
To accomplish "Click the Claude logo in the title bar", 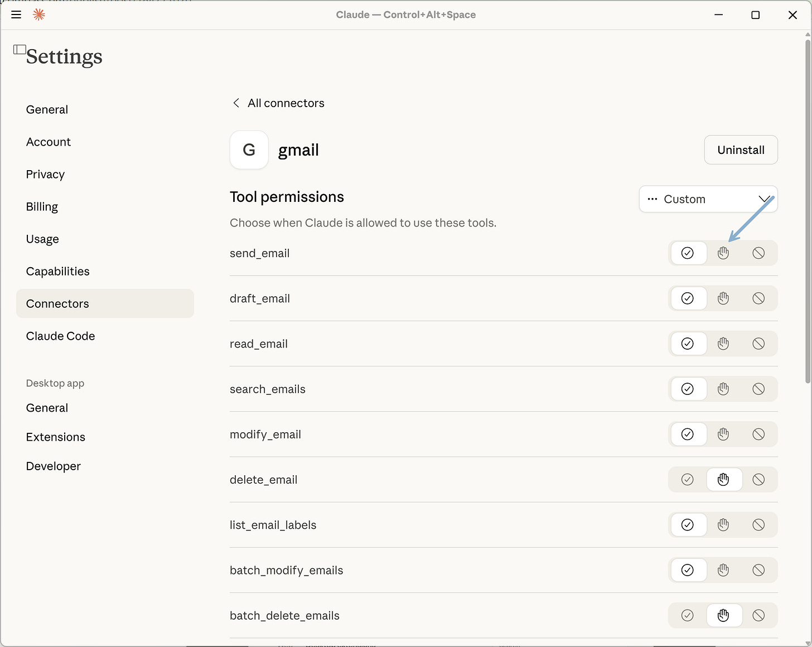I will (x=39, y=15).
